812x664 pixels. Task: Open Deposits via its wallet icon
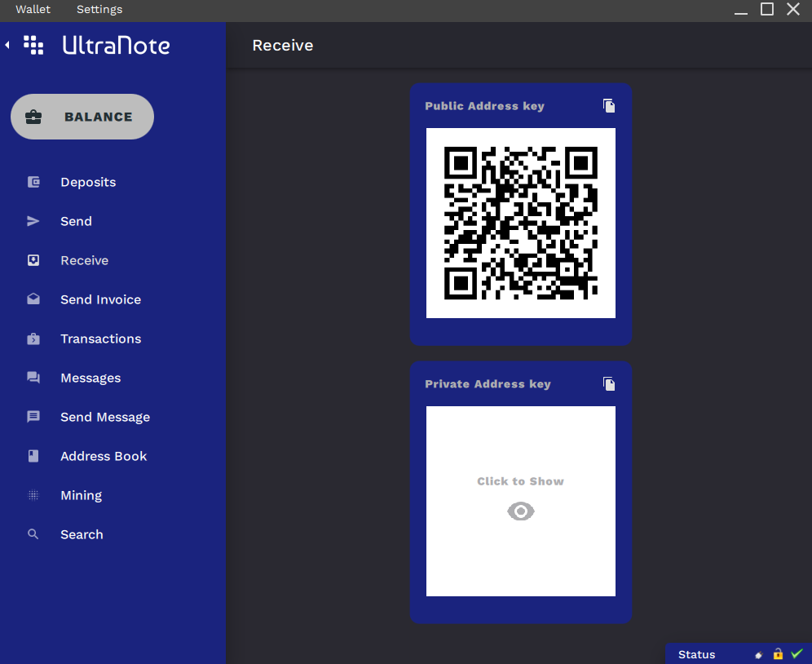point(33,182)
